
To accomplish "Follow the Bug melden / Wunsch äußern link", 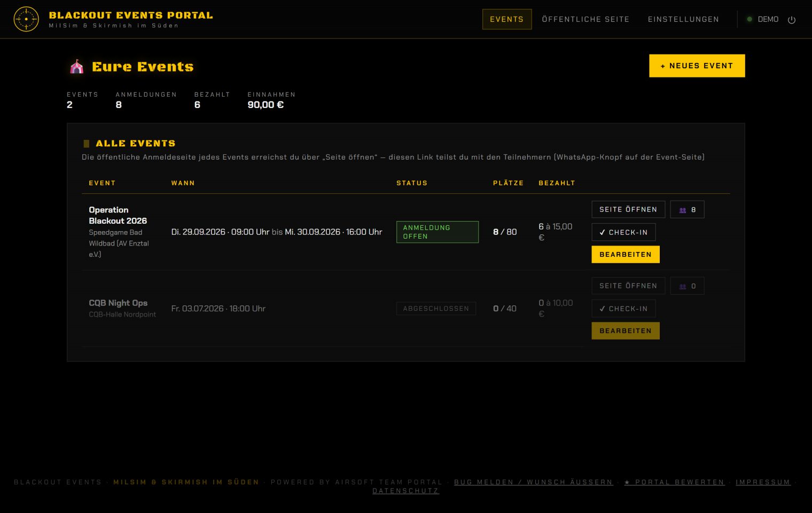I will click(x=534, y=482).
